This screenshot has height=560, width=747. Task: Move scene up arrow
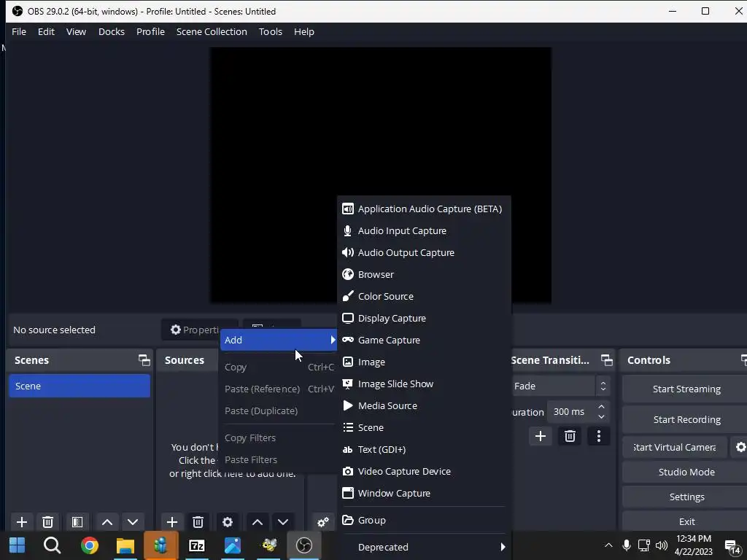[x=107, y=522]
